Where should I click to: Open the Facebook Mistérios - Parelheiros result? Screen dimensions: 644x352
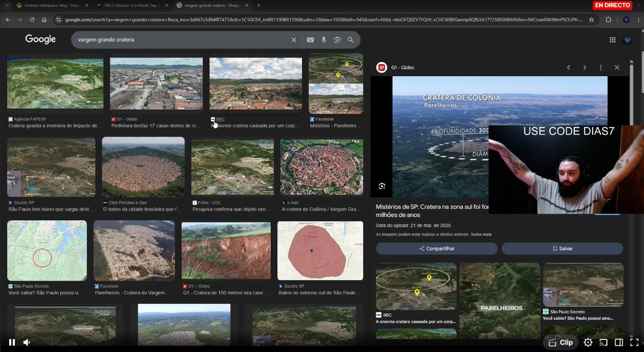pos(336,91)
